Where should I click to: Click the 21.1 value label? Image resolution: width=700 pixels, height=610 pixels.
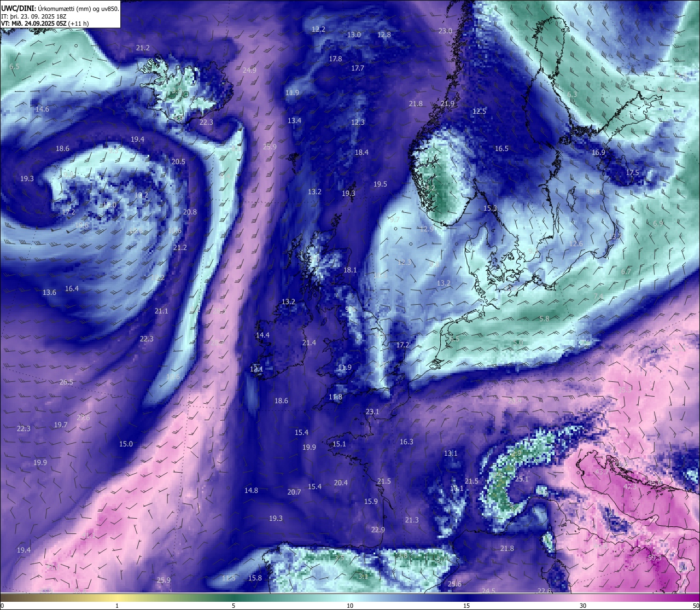pos(161,311)
